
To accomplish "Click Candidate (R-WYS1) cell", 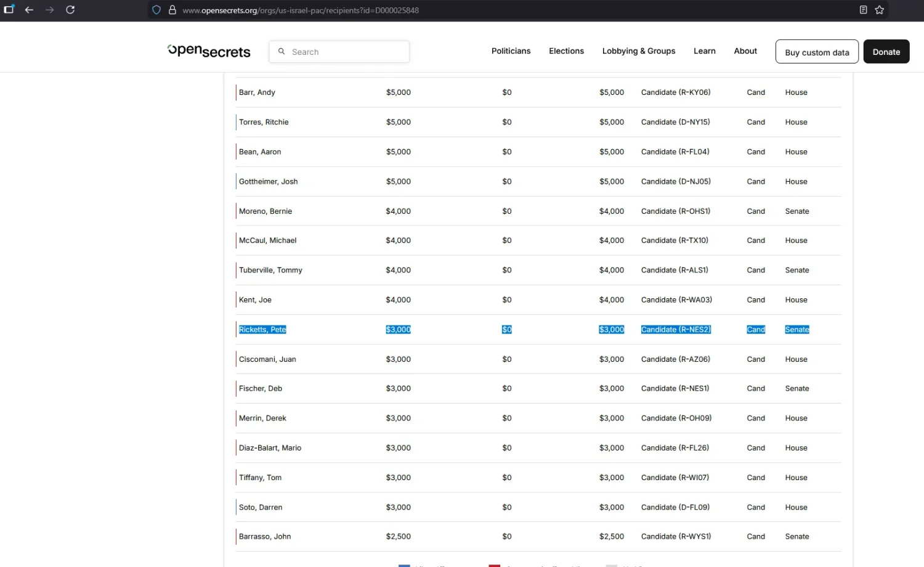I will point(676,537).
